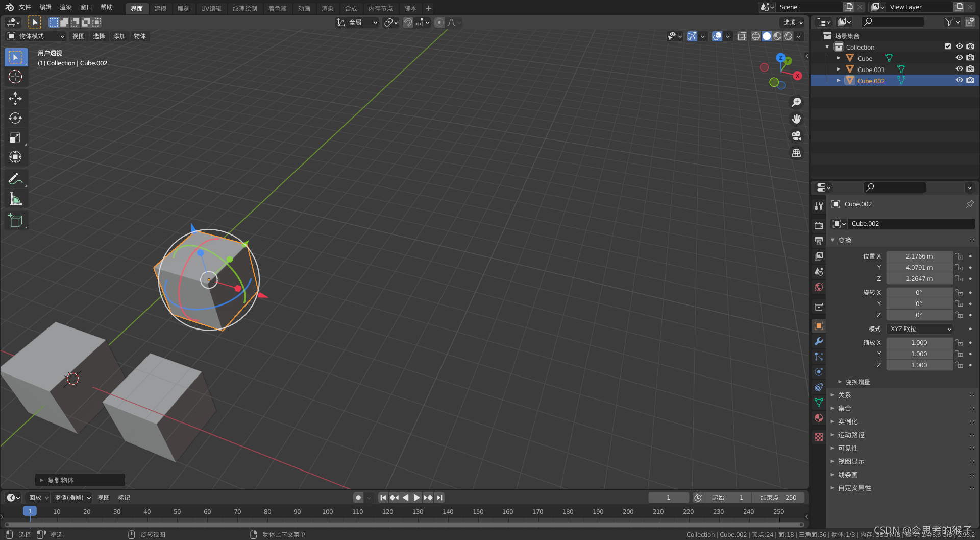Viewport: 980px width, 540px height.
Task: Uncheck the Collection exclude checkbox
Action: (948, 46)
